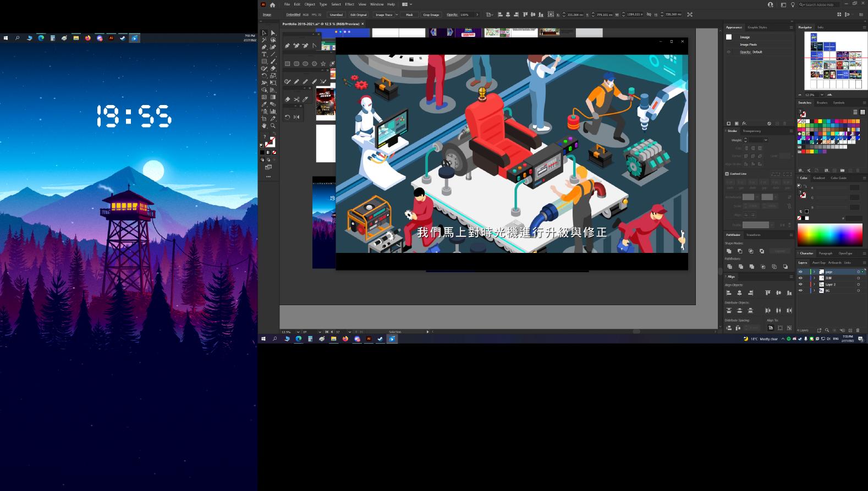Select the Direct Selection tool
This screenshot has height=491, width=868.
(x=273, y=33)
